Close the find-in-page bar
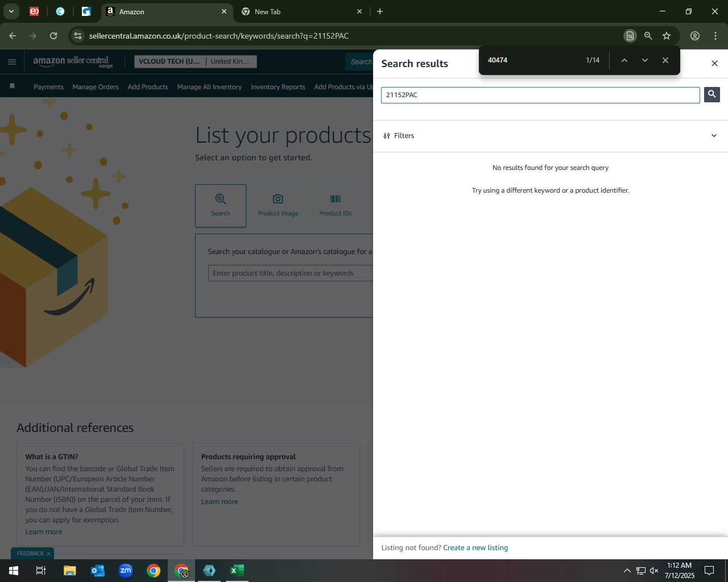Viewport: 728px width, 582px height. (665, 60)
